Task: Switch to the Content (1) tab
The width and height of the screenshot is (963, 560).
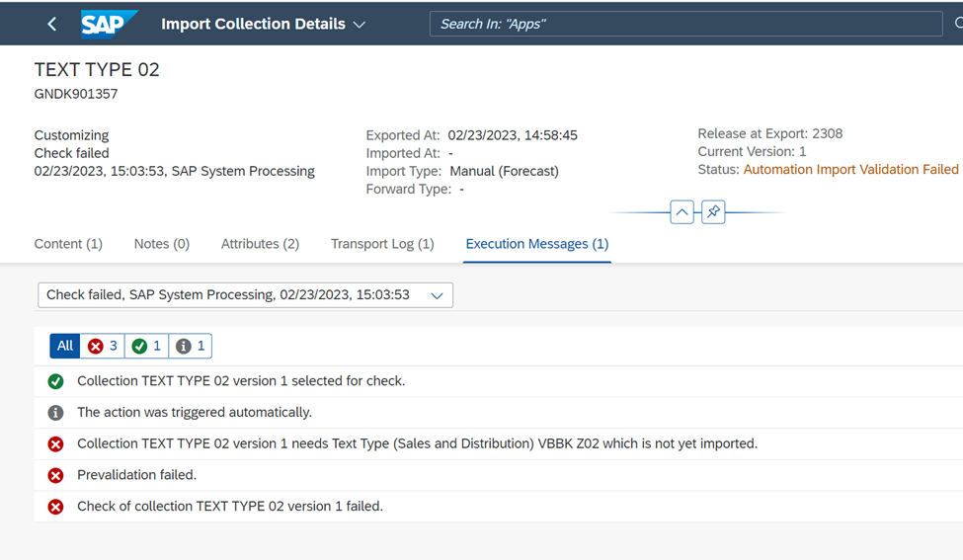Action: pos(68,244)
